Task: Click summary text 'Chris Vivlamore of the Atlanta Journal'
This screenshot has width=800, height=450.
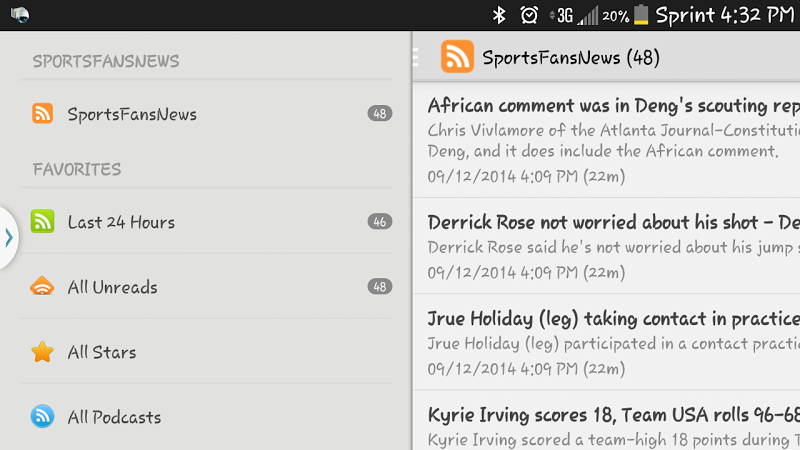Action: (x=614, y=141)
